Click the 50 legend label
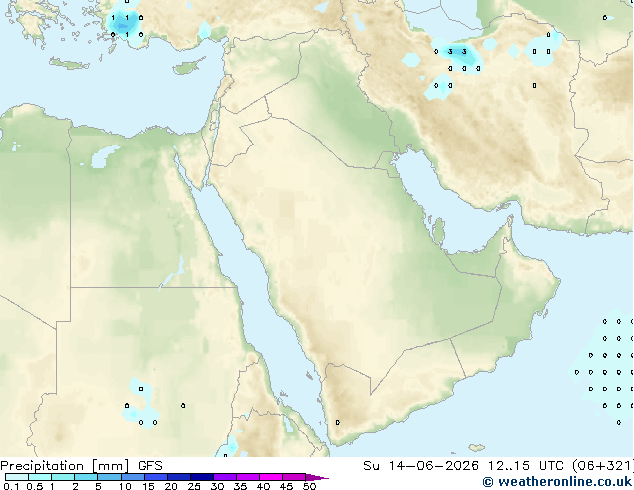634x490 pixels. (309, 486)
